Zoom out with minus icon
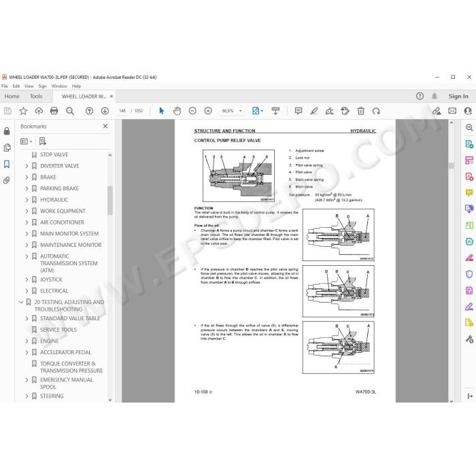 point(192,111)
